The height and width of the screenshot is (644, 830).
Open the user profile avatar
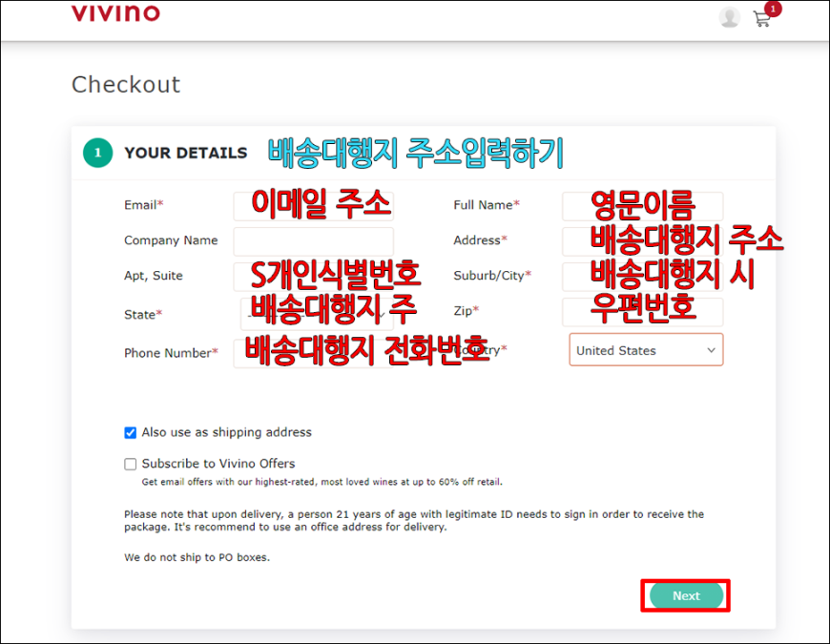pos(730,17)
